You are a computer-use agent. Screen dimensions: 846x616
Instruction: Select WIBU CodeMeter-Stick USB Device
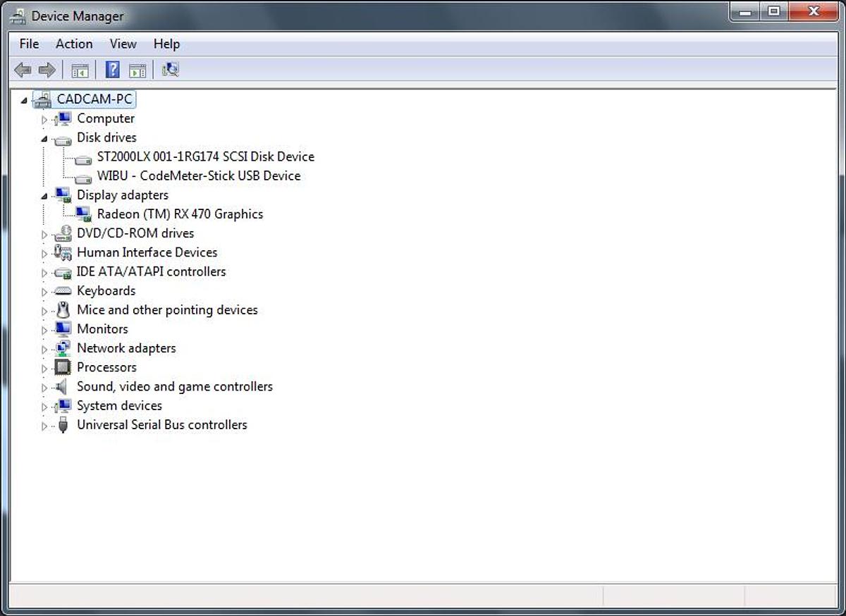point(198,176)
